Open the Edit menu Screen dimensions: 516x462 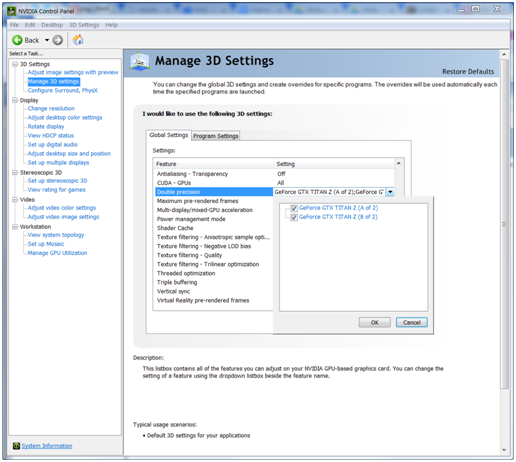[x=30, y=25]
